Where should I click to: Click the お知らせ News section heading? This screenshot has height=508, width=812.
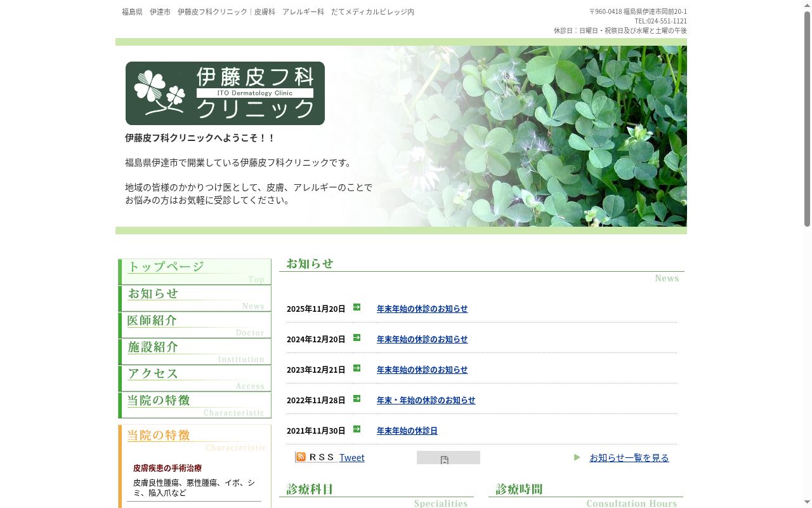(x=481, y=270)
